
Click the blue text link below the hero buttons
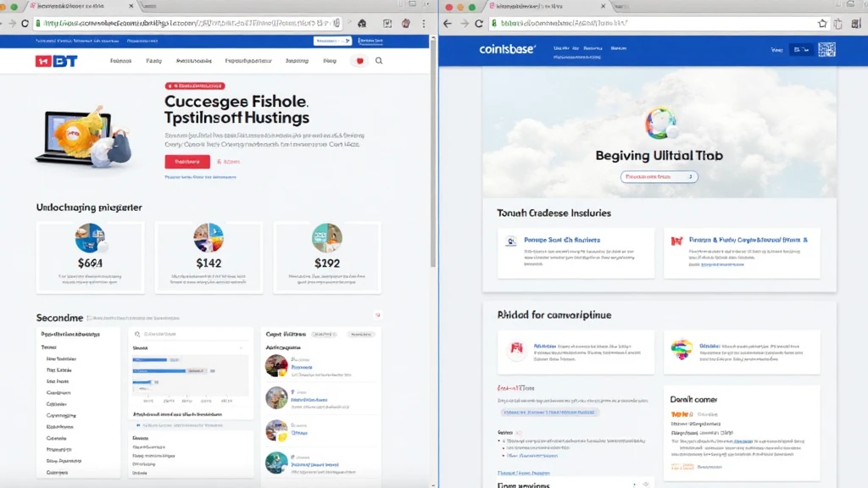[200, 177]
